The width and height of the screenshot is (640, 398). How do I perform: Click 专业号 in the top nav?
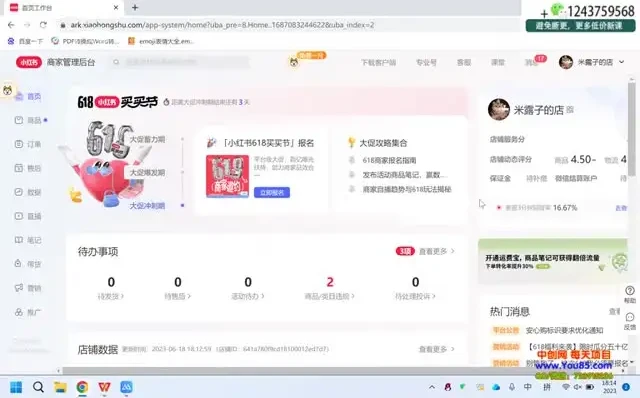point(426,62)
